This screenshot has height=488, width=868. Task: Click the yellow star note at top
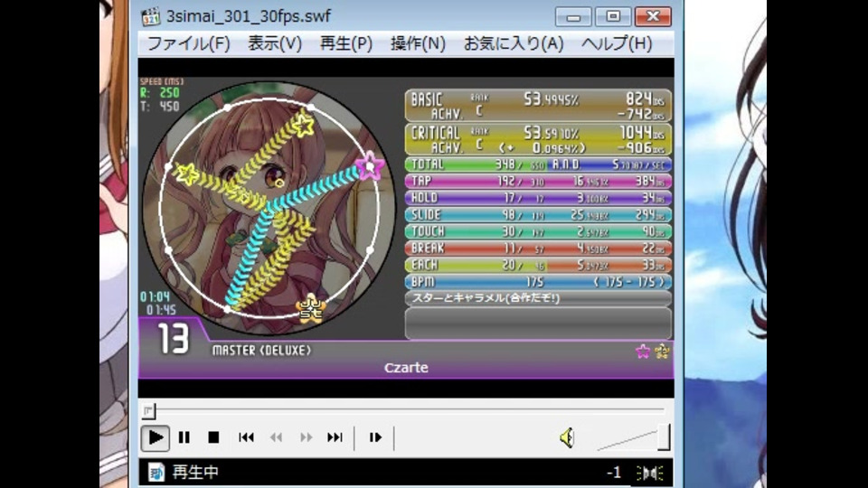pos(304,125)
